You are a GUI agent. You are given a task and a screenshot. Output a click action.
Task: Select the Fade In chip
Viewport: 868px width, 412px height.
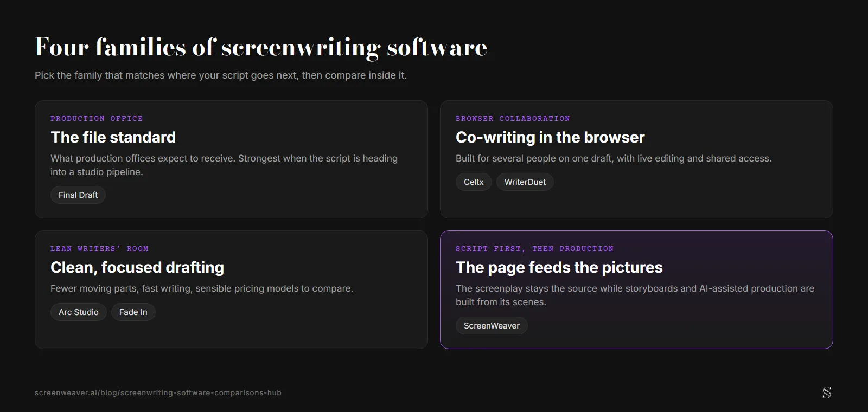[x=133, y=312]
